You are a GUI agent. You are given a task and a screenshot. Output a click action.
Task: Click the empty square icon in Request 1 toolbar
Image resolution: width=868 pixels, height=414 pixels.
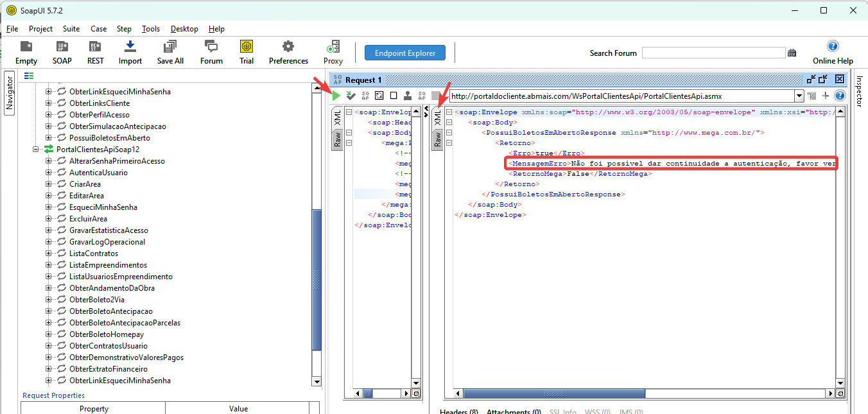pyautogui.click(x=394, y=96)
